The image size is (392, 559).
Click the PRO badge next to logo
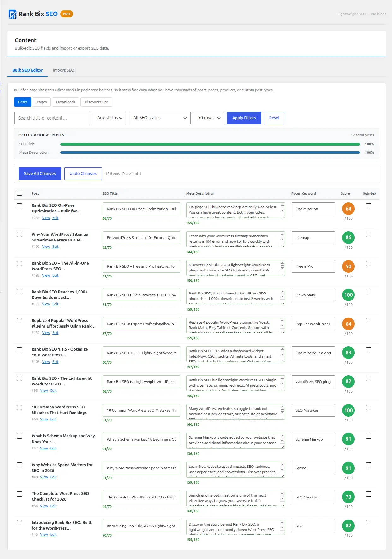tap(67, 14)
